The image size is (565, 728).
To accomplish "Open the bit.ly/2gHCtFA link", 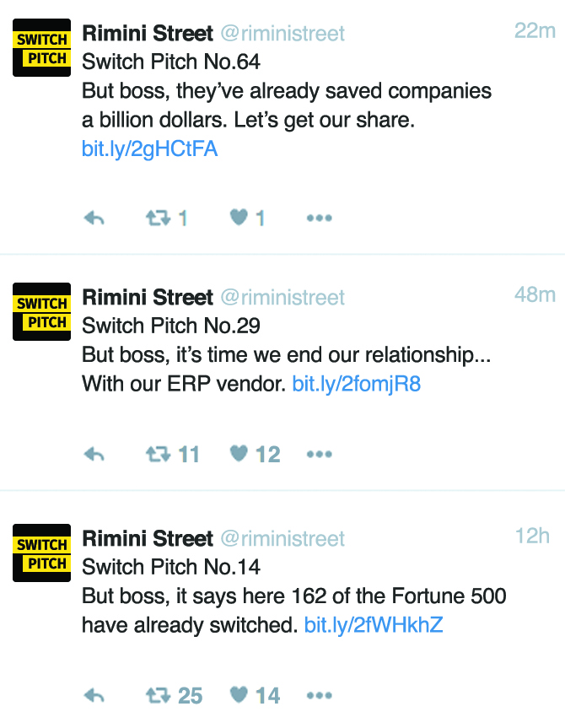I will [149, 149].
